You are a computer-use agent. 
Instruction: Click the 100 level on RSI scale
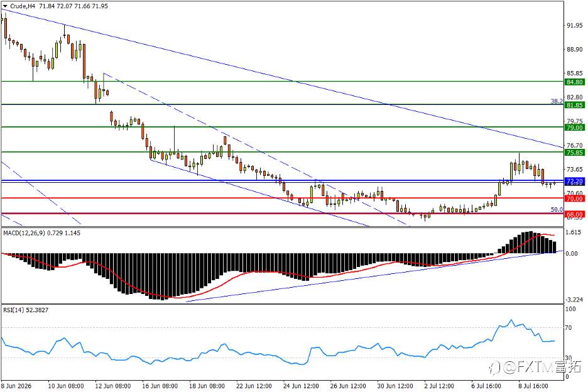click(x=570, y=308)
